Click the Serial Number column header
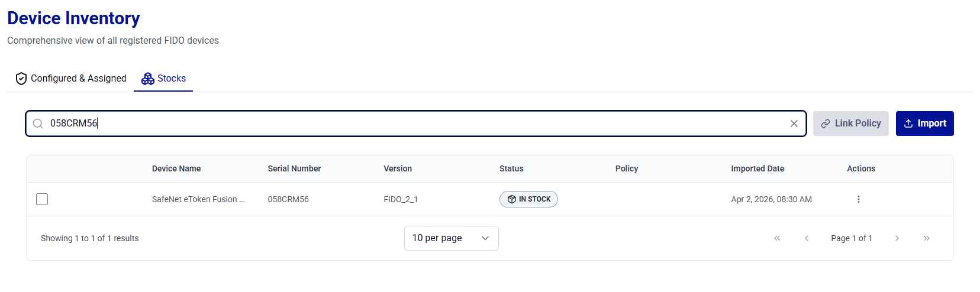The image size is (980, 292). click(294, 168)
